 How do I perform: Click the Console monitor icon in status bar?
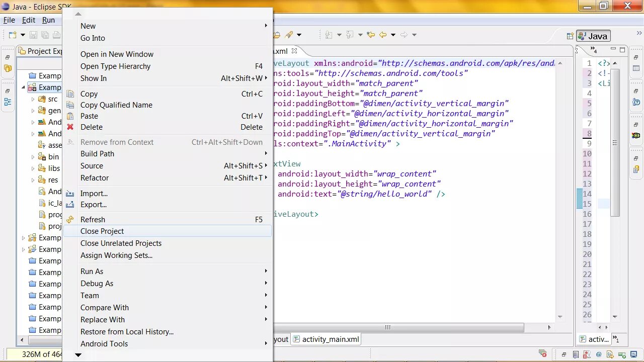(x=634, y=354)
